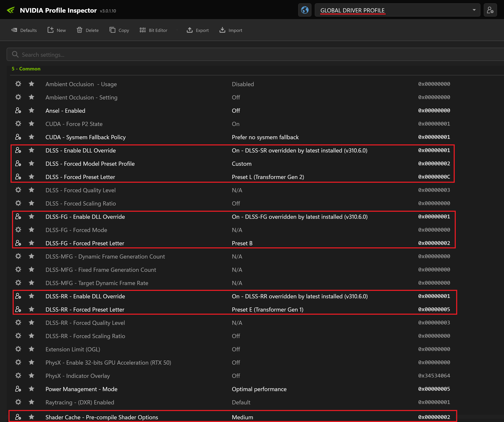
Task: Toggle favorite star for Ambient Occlusion - Usage
Action: [31, 84]
